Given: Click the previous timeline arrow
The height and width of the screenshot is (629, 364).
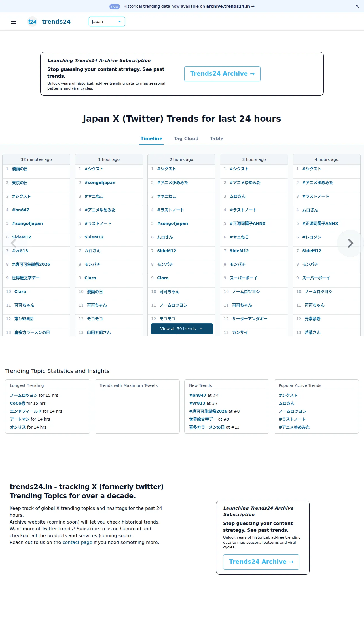Looking at the screenshot, I should [x=13, y=243].
